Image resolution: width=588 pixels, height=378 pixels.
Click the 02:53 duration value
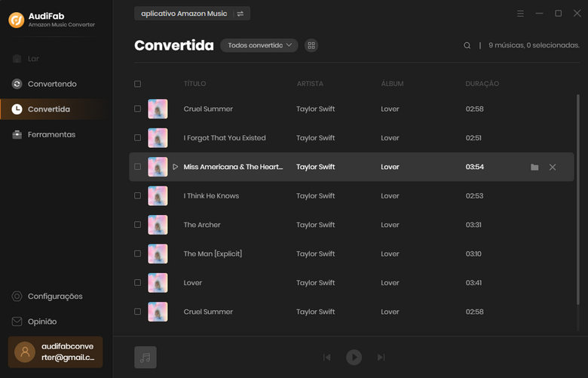click(x=474, y=195)
